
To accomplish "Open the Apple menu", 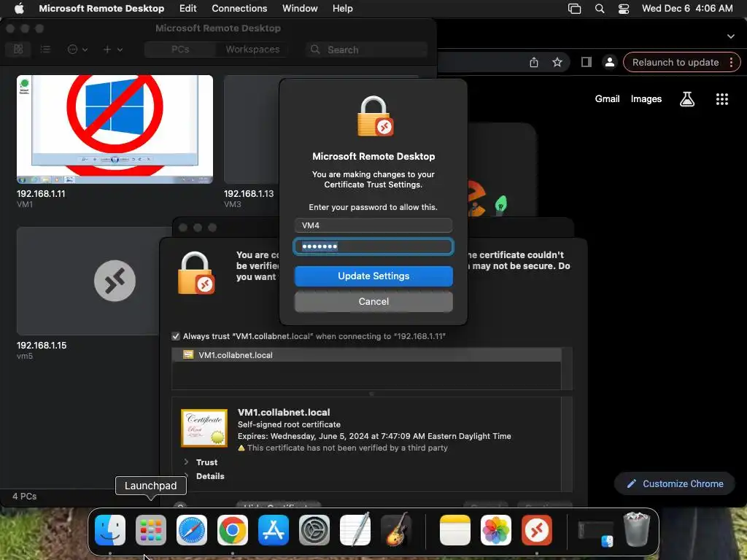I will click(x=19, y=8).
